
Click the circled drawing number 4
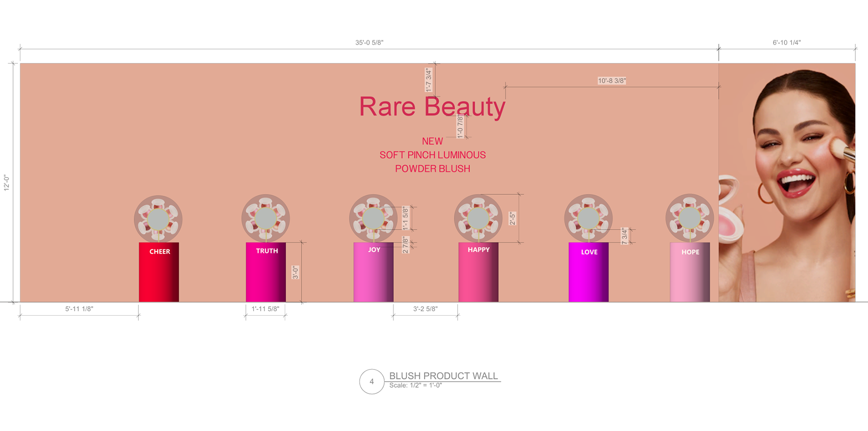[372, 382]
